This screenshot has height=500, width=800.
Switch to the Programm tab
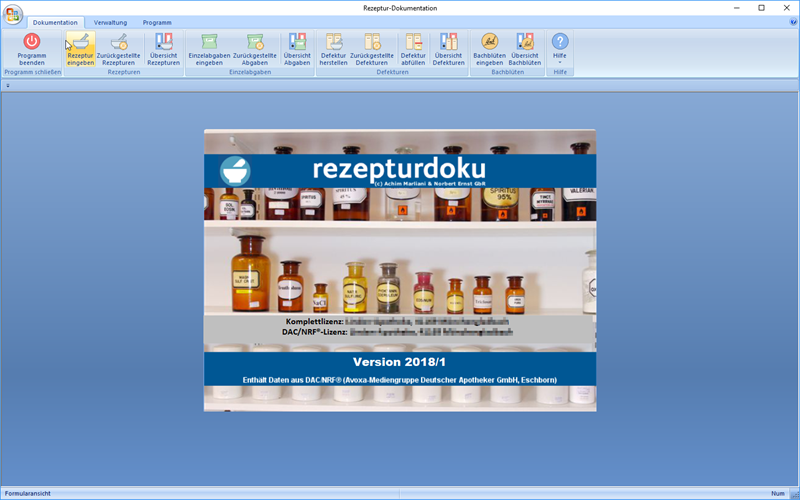(156, 22)
